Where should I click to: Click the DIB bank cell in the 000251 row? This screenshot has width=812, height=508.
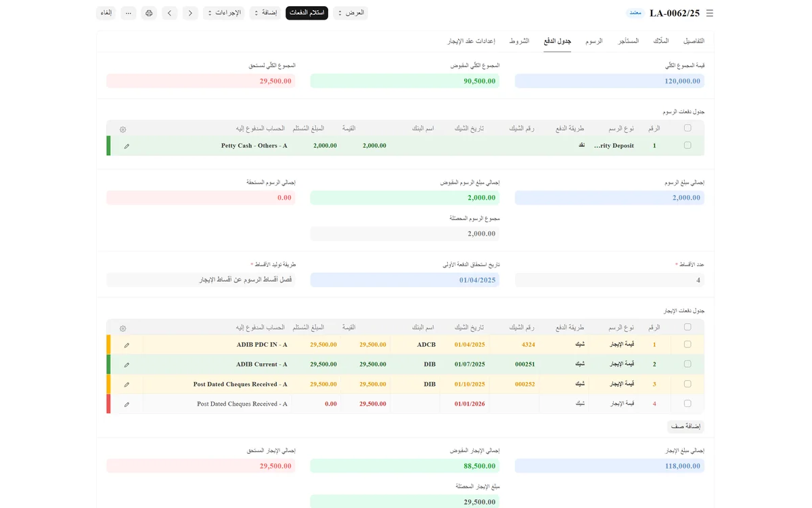415,364
